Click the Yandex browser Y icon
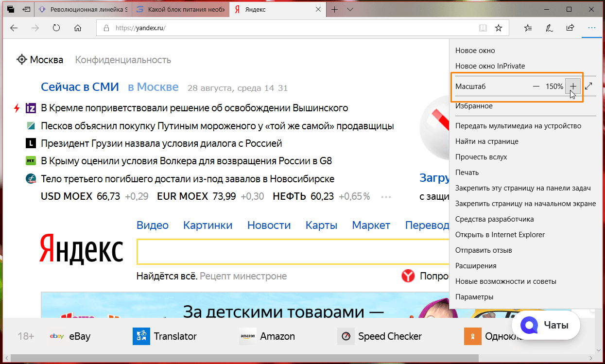Viewport: 605px width, 364px height. 408,276
